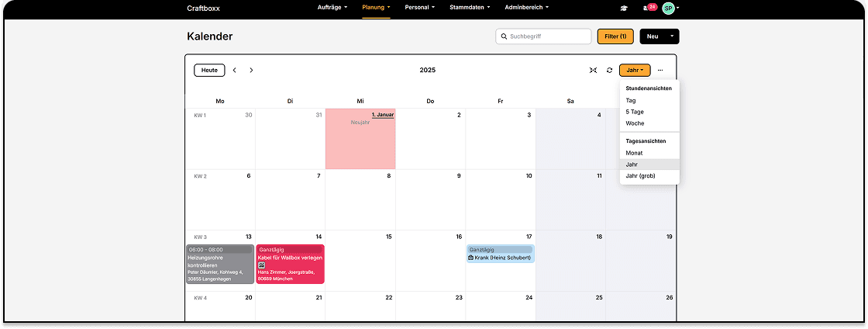The height and width of the screenshot is (329, 868).
Task: Click the Neujahr holiday label
Action: tap(360, 123)
